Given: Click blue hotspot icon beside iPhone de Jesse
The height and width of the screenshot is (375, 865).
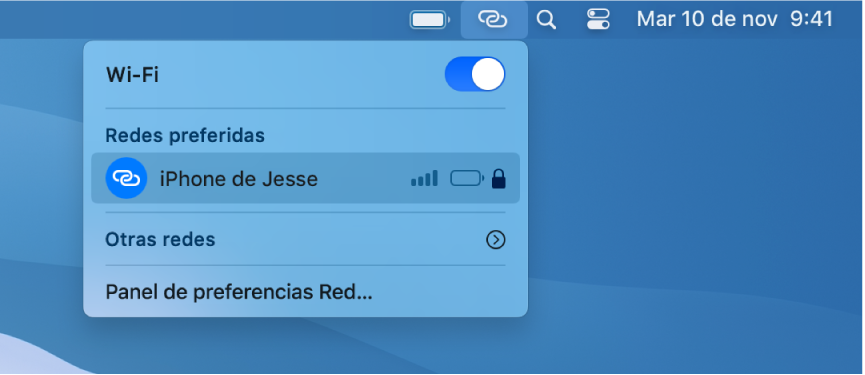Looking at the screenshot, I should [x=126, y=178].
